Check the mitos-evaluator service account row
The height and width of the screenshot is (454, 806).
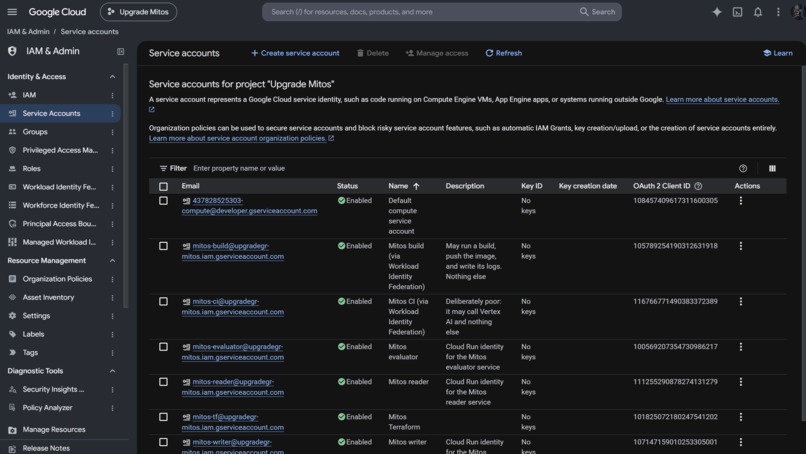click(163, 347)
